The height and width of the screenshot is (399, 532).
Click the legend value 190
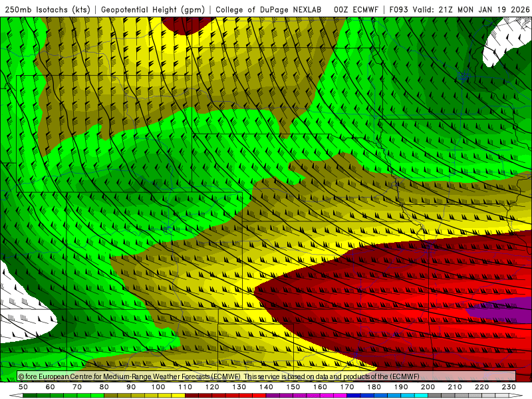coord(401,387)
